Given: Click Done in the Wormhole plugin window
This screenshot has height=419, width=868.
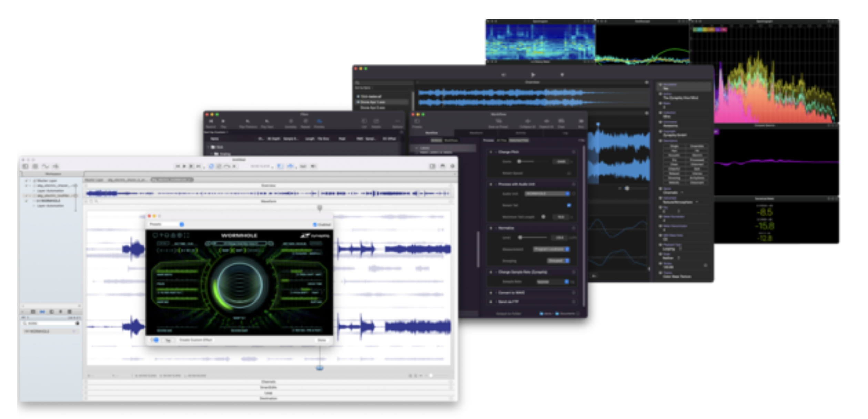Looking at the screenshot, I should [322, 340].
